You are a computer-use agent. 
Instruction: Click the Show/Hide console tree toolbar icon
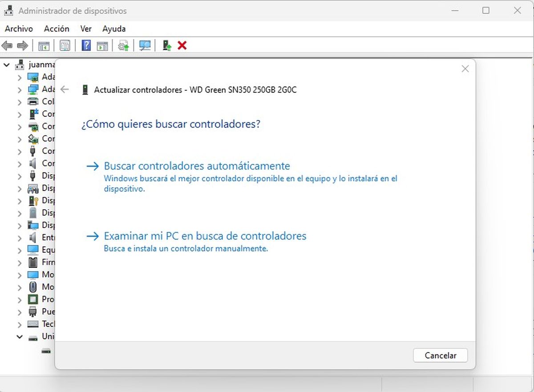[x=43, y=45]
